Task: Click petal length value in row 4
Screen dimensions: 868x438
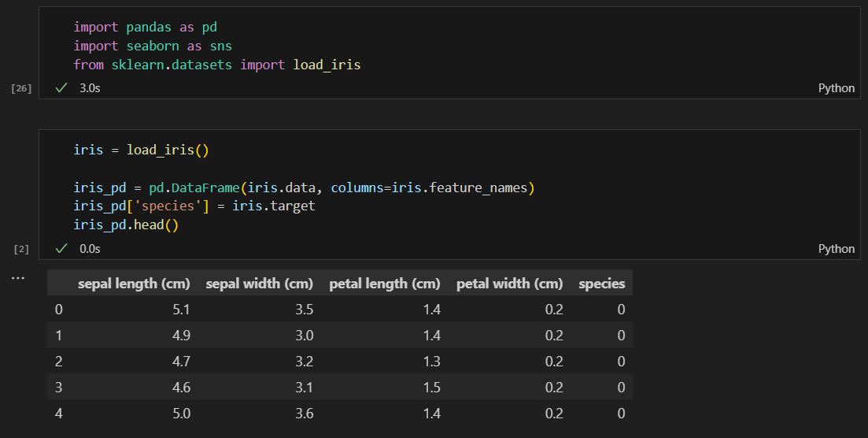Action: pos(432,414)
